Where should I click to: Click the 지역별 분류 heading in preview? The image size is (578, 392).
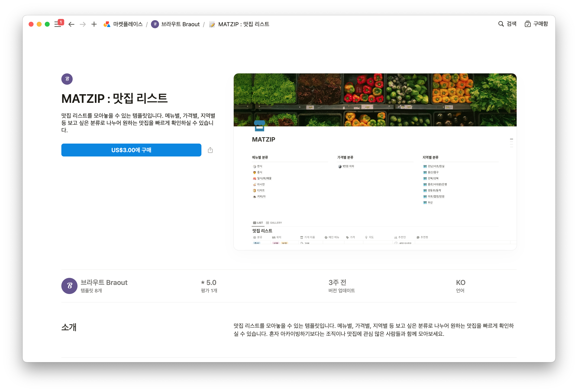tap(430, 157)
